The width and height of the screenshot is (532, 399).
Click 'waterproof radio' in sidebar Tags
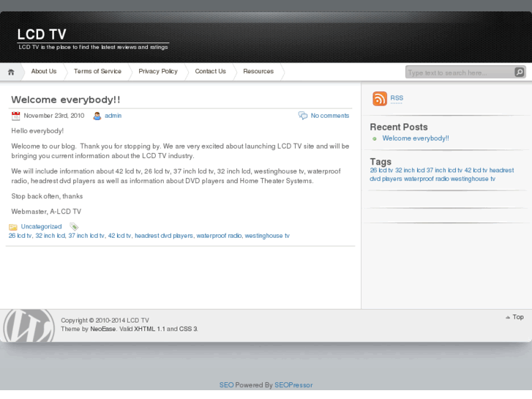(426, 179)
